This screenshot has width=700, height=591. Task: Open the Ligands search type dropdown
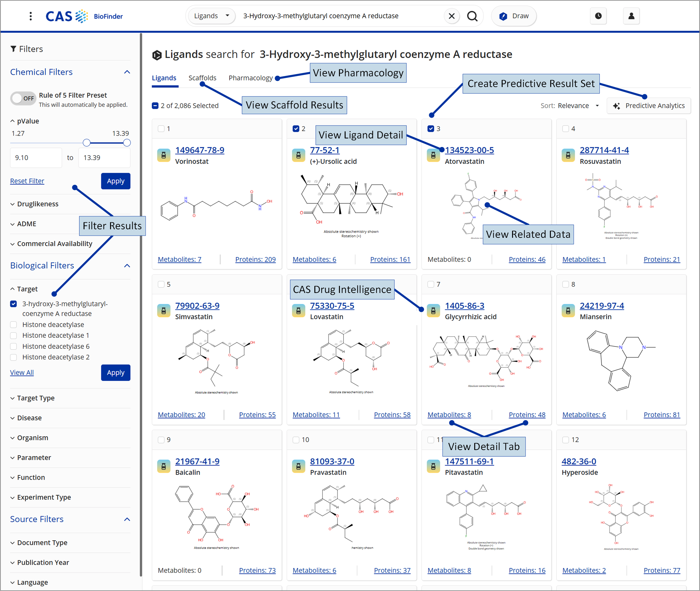tap(212, 16)
